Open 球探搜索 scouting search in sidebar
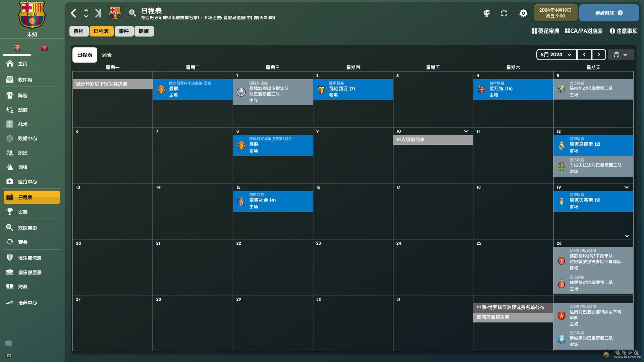This screenshot has width=644, height=362. tap(28, 228)
